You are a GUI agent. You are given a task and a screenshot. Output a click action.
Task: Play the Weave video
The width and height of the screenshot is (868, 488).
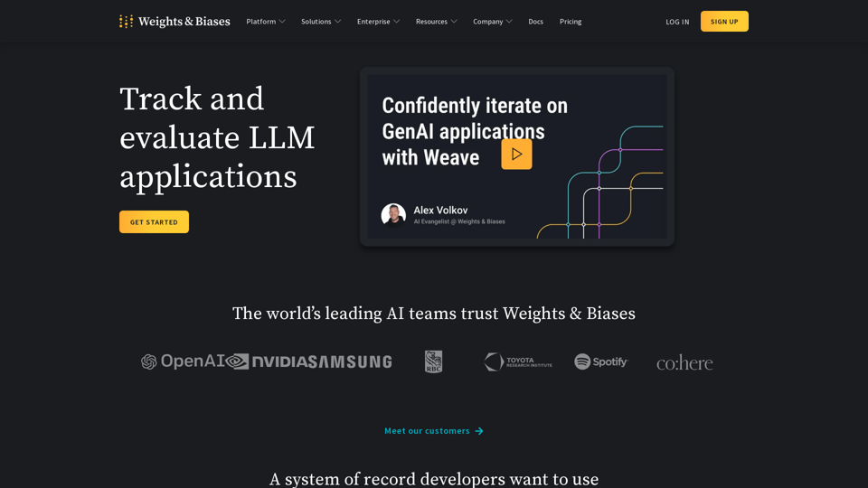[516, 154]
